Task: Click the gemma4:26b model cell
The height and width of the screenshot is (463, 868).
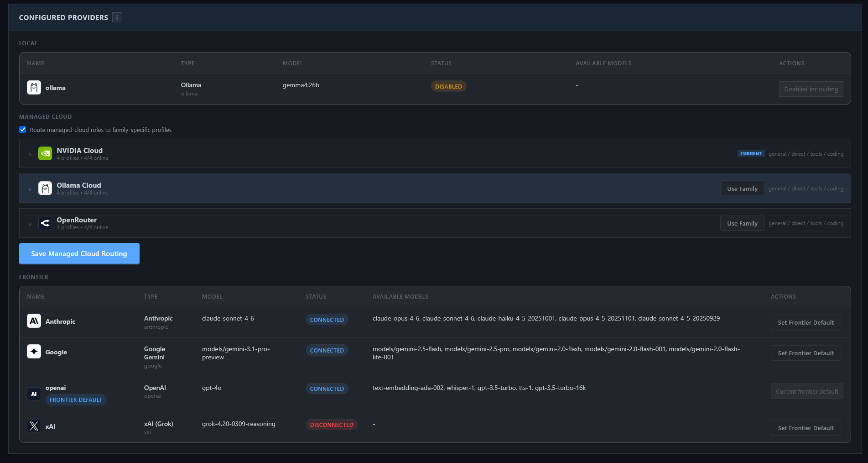Action: 301,85
